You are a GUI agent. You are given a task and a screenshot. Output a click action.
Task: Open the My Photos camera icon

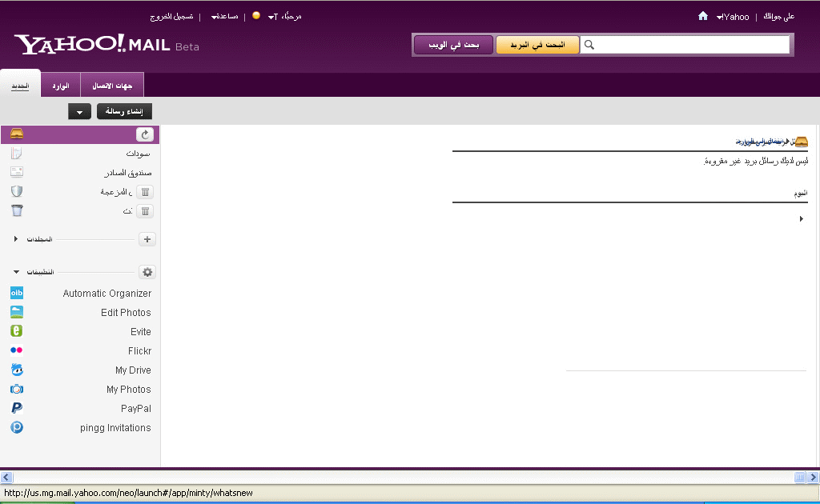pos(17,389)
